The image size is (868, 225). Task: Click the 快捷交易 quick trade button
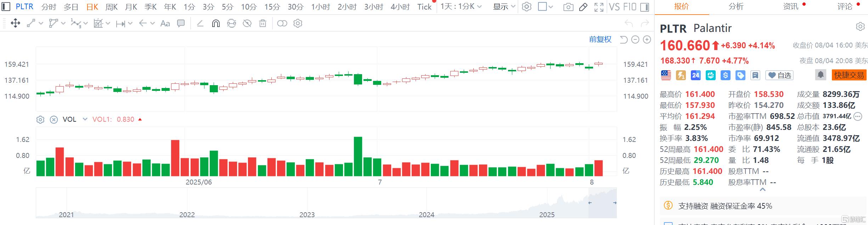coord(849,75)
